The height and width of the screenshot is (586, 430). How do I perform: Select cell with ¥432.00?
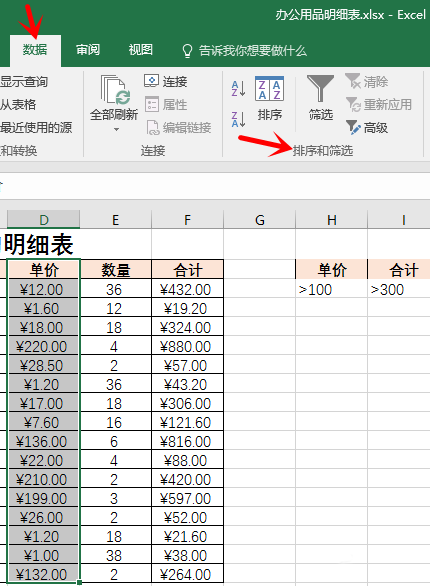click(188, 289)
